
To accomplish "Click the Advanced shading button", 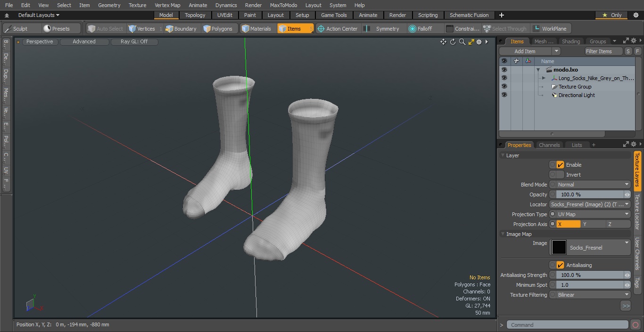I will [84, 41].
